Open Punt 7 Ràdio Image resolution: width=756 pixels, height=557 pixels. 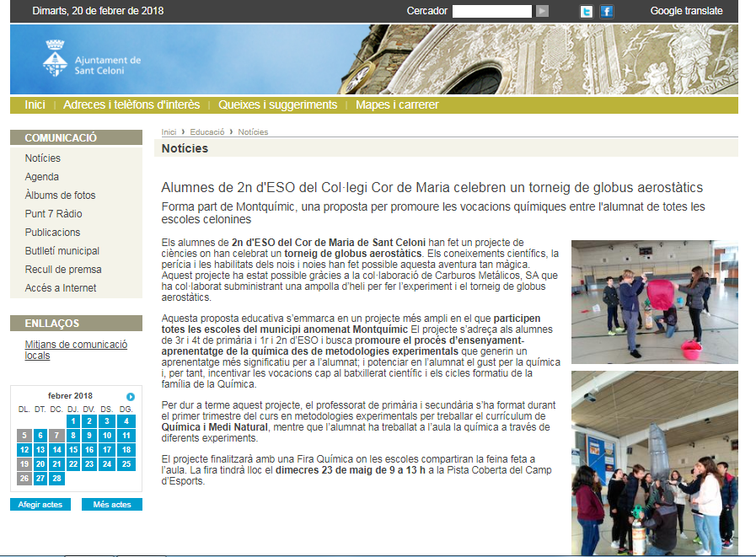53,214
